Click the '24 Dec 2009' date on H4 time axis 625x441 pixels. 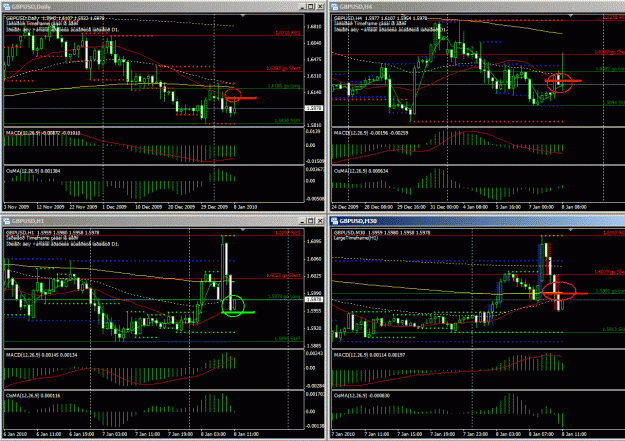[x=345, y=207]
